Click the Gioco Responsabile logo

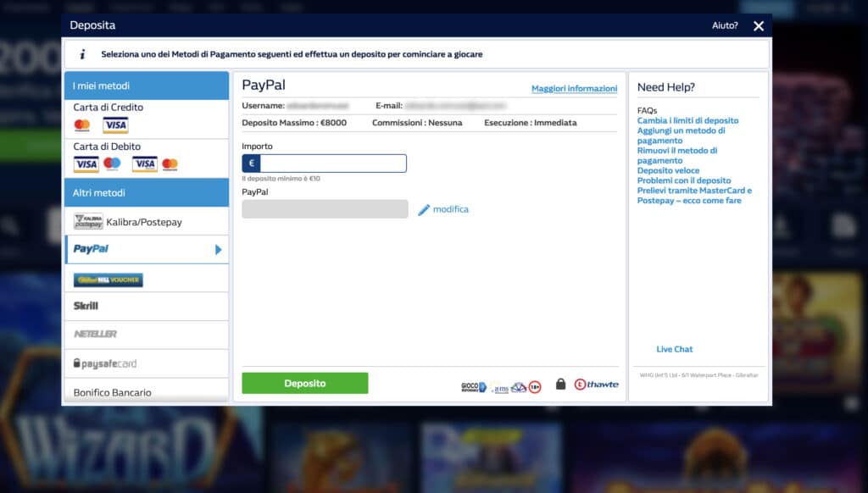coord(474,387)
